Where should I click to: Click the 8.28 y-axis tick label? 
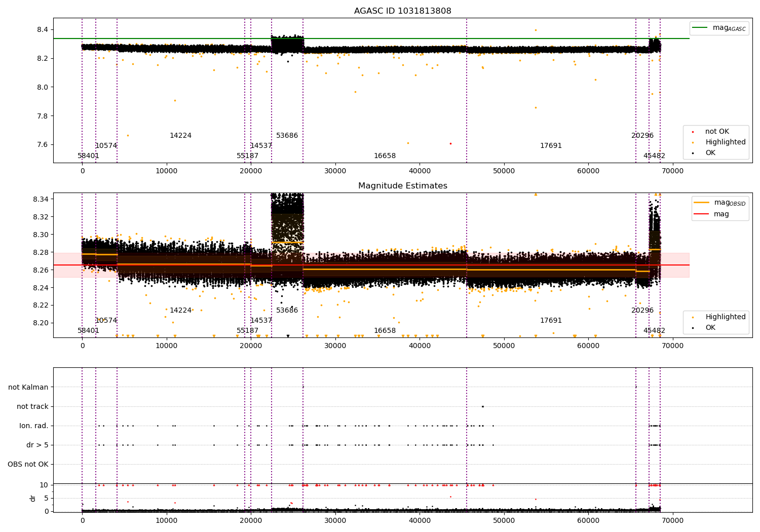(x=41, y=252)
